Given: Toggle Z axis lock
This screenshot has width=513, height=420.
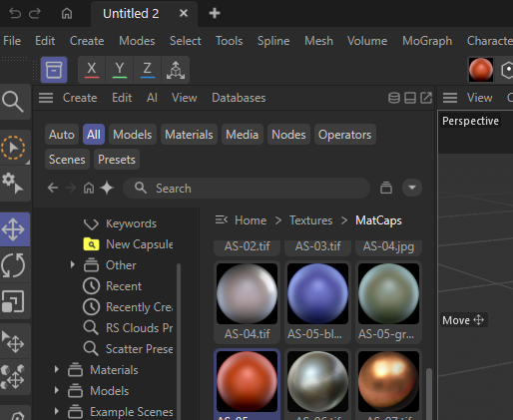Looking at the screenshot, I should click(x=148, y=70).
